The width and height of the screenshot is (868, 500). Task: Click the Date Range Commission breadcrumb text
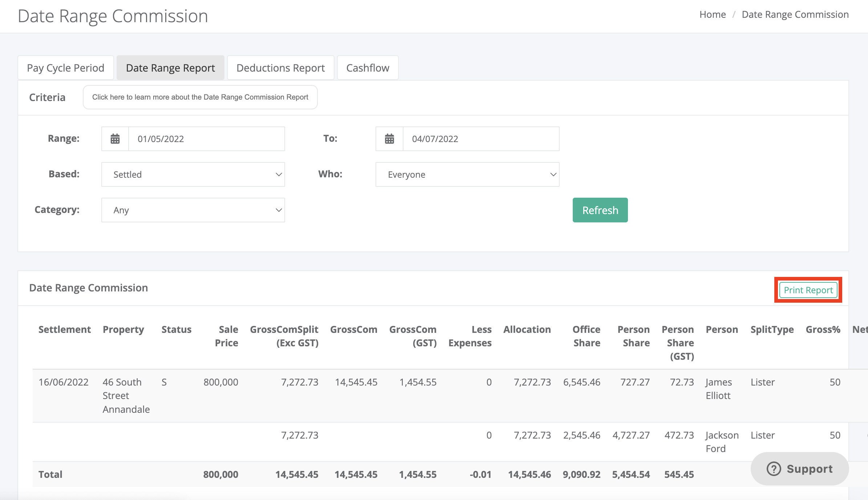pyautogui.click(x=795, y=15)
